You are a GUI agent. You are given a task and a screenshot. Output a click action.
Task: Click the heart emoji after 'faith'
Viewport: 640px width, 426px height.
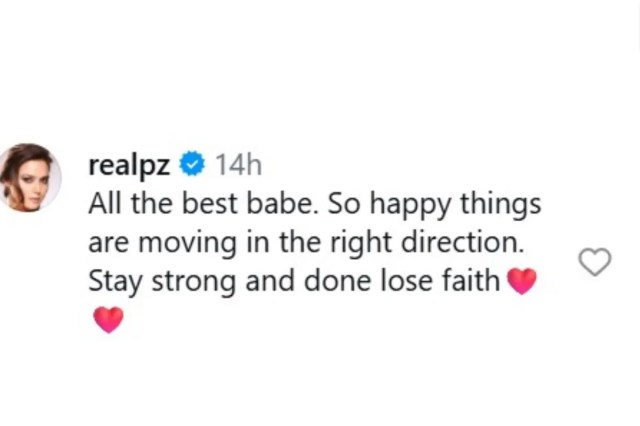click(522, 281)
